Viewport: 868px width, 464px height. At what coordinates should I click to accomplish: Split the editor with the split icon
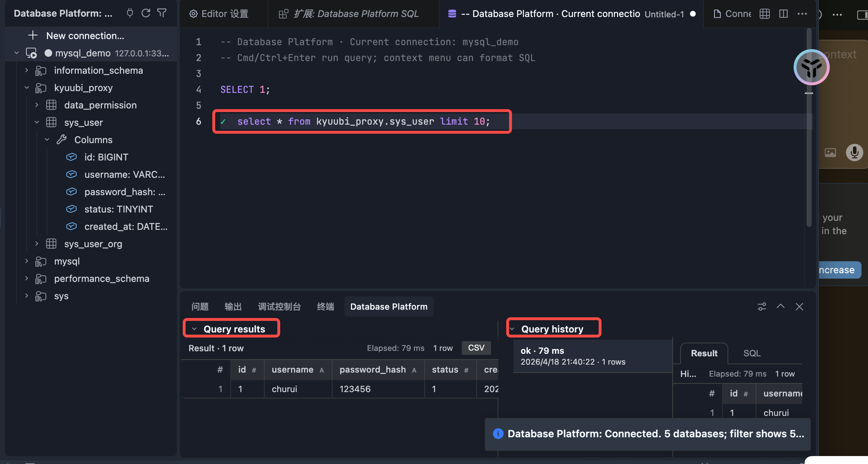point(784,14)
